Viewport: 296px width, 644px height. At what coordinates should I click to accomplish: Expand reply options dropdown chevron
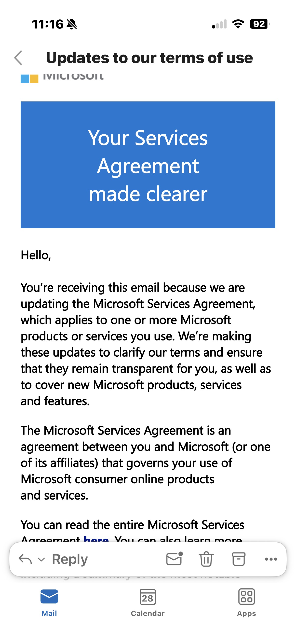(41, 560)
